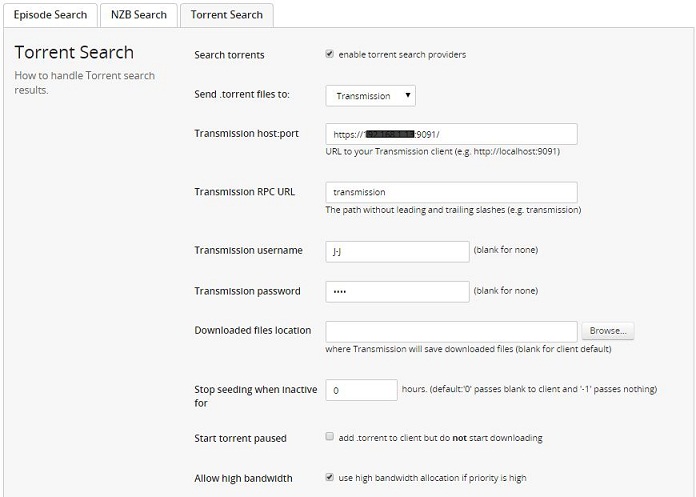Viewport: 696px width, 497px height.
Task: Click the Stop seeding hours field
Action: (x=361, y=390)
